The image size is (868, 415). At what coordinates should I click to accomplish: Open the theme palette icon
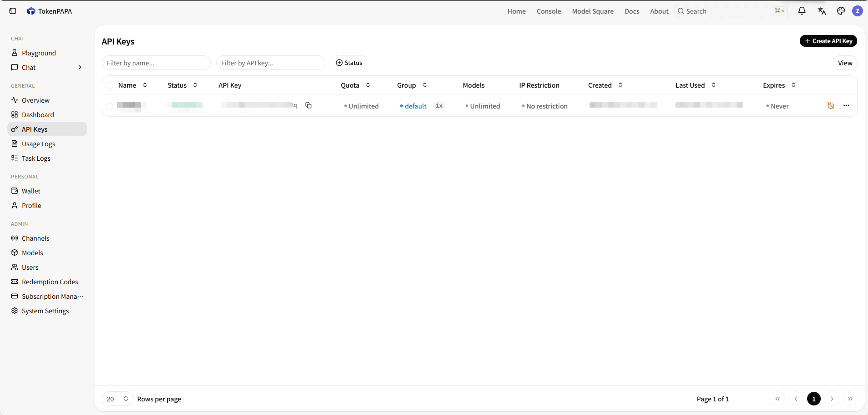pos(841,11)
